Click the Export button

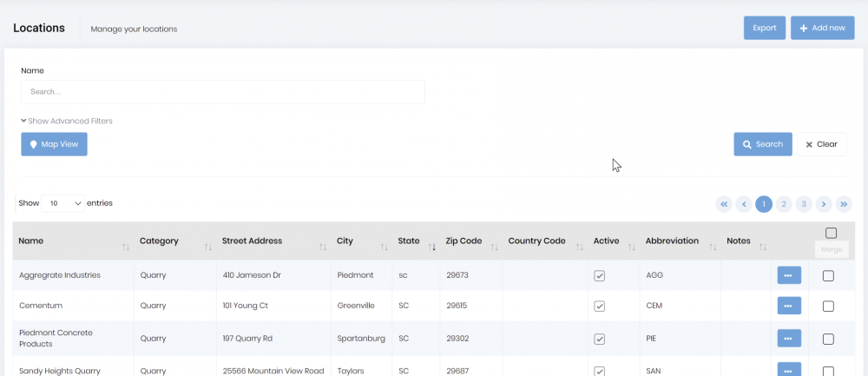764,28
